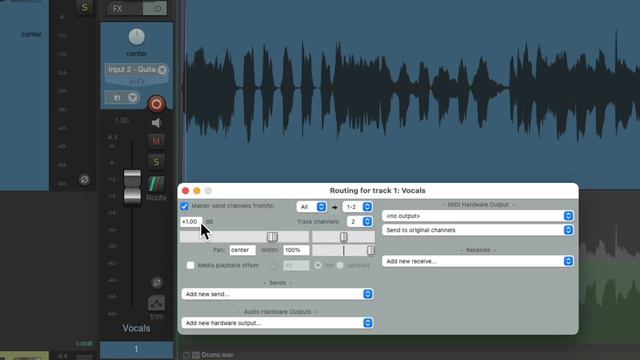Solo the Vocals track in mixer strip

[x=156, y=162]
